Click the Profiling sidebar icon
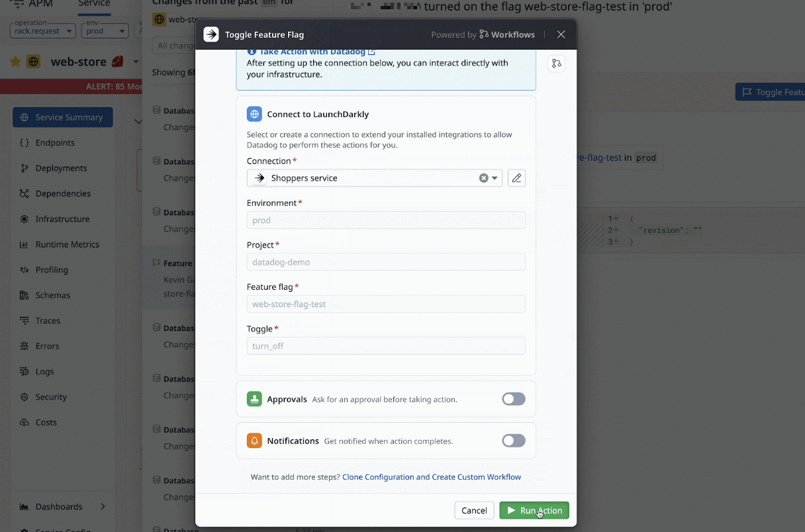The height and width of the screenshot is (532, 805). point(24,270)
